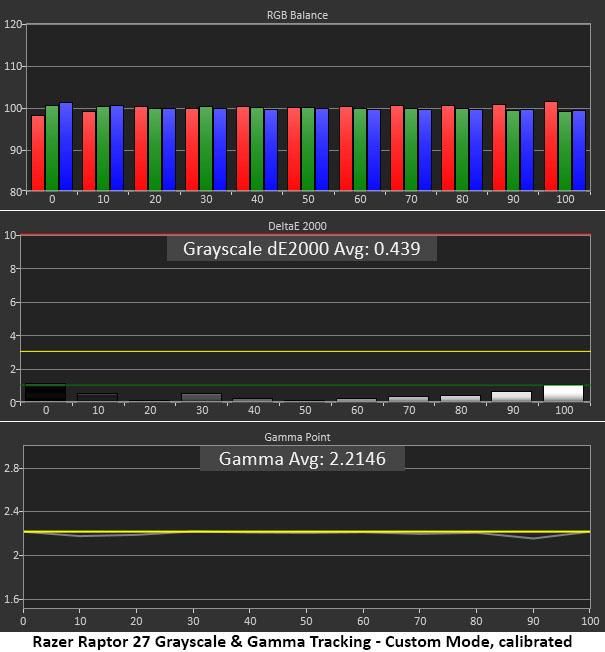Click the "110" y-axis label in RGB Balance
The image size is (605, 652).
pyautogui.click(x=12, y=66)
